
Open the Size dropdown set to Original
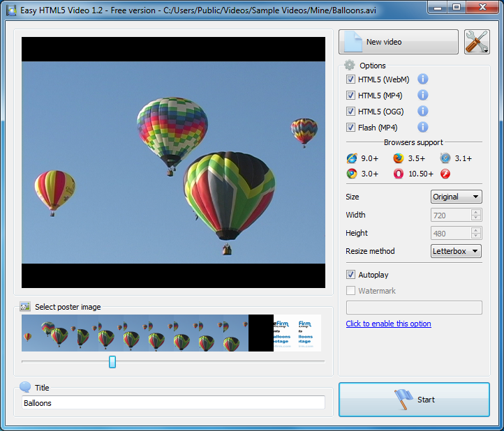[456, 197]
